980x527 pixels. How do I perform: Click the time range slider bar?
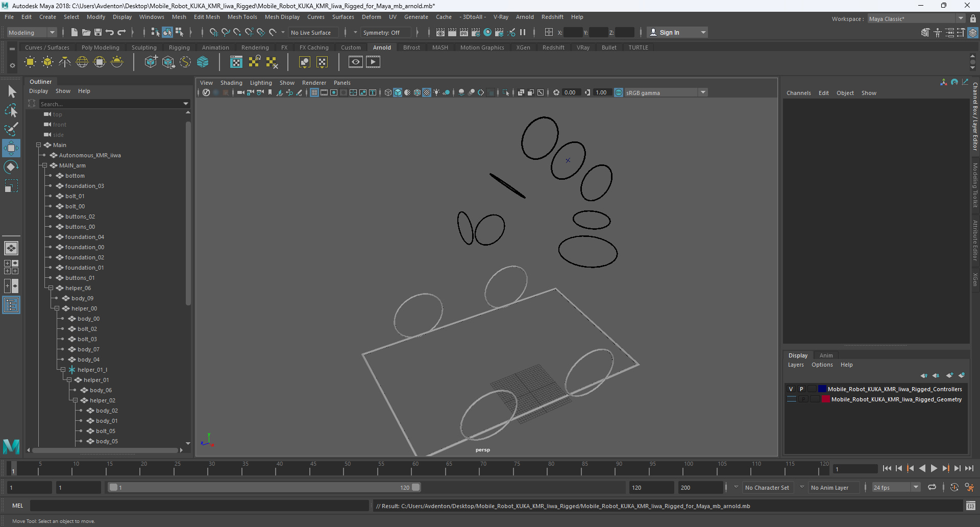coord(264,487)
